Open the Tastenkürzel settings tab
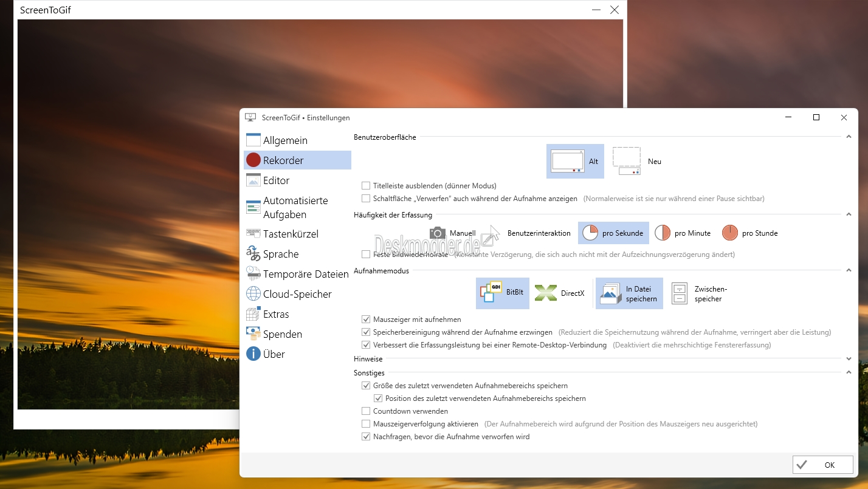This screenshot has height=489, width=868. click(297, 234)
